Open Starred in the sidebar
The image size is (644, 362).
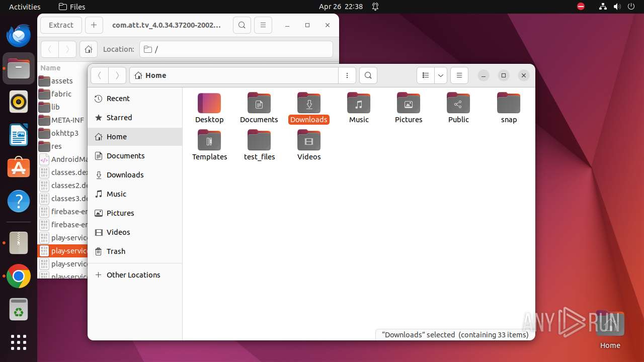[x=135, y=118]
